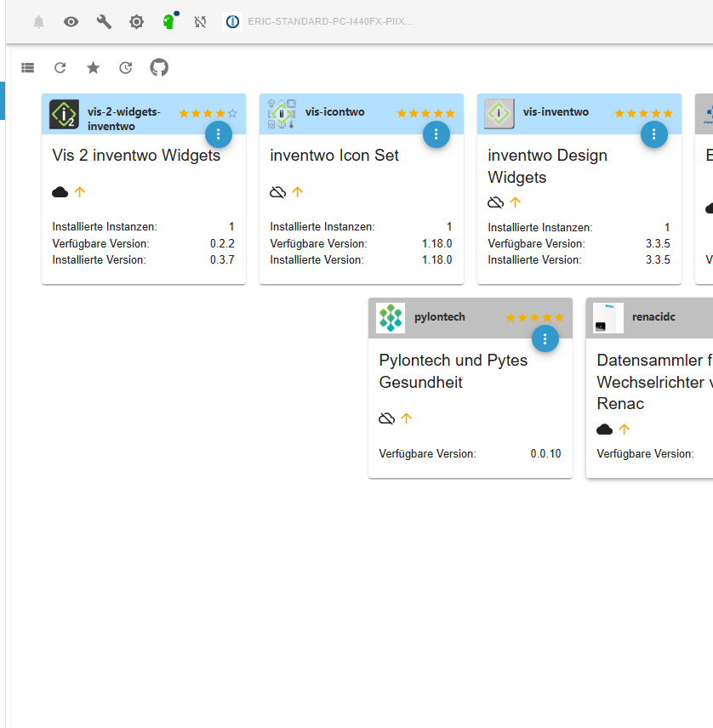The image size is (713, 728).
Task: Click the theme brightness gear icon
Action: tap(137, 22)
